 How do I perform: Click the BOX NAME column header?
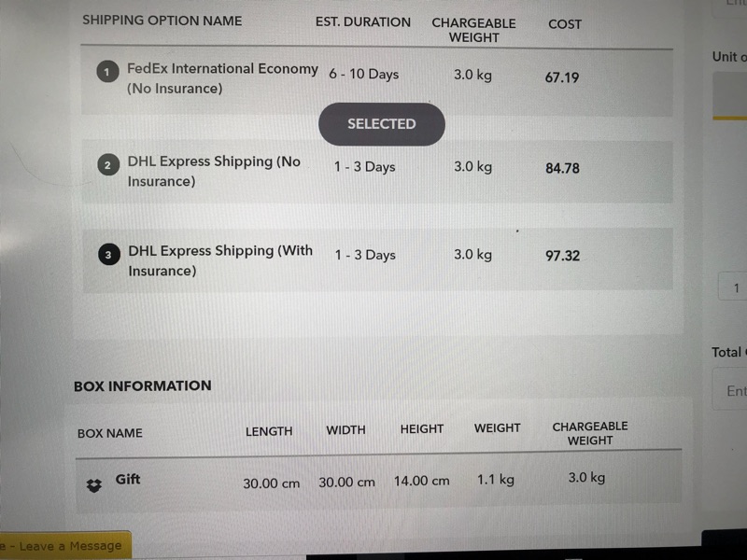(x=110, y=433)
